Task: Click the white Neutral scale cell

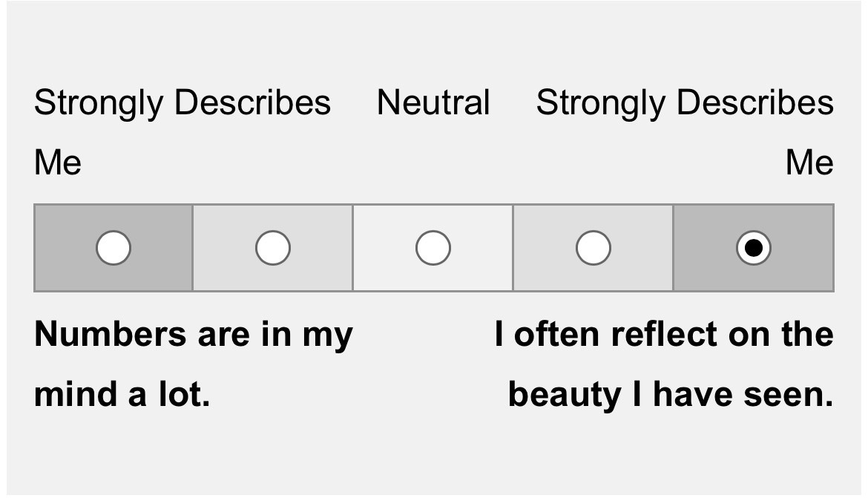Action: click(433, 248)
